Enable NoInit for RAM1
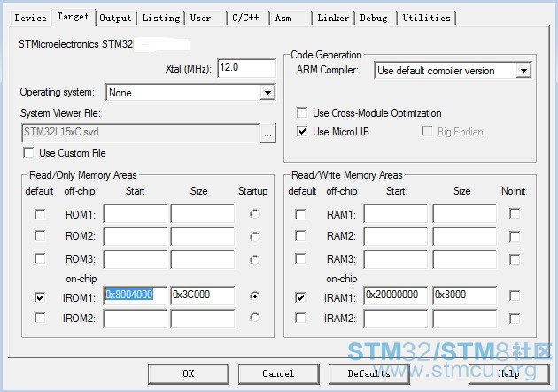 515,213
